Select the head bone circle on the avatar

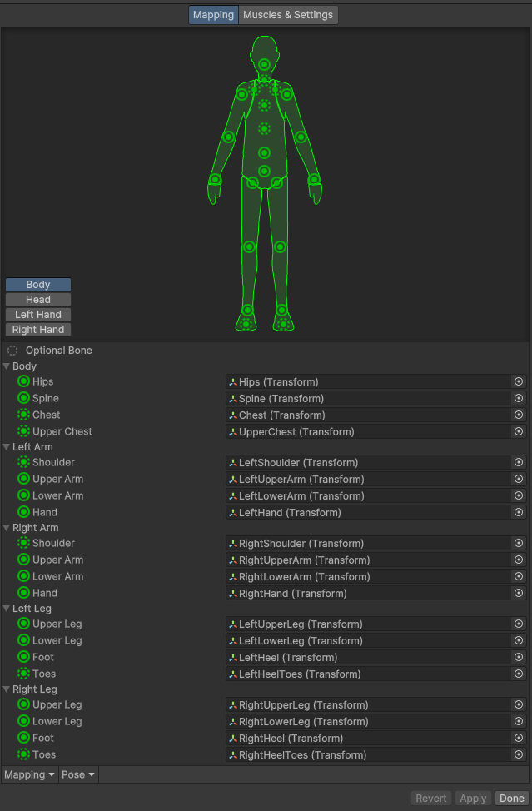point(264,65)
